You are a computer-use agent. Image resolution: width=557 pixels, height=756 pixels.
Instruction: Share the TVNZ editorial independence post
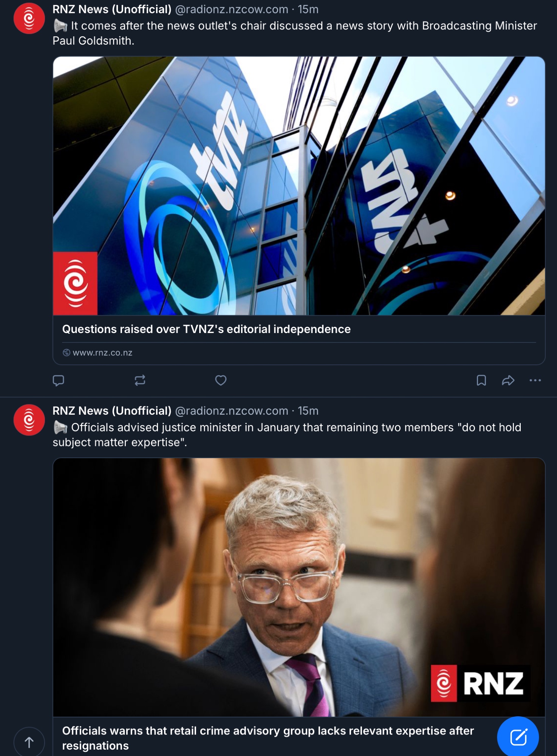coord(508,380)
